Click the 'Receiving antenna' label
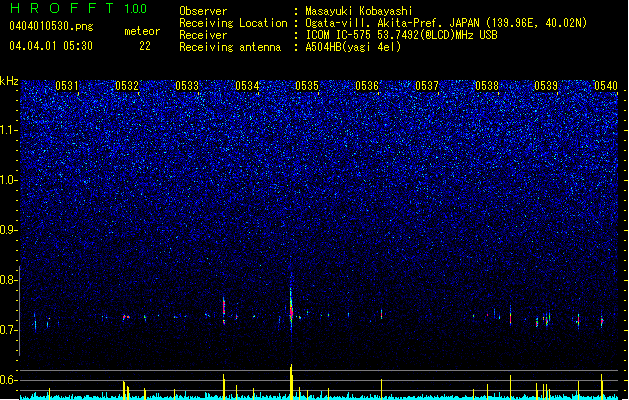629x400 pixels. click(x=230, y=47)
